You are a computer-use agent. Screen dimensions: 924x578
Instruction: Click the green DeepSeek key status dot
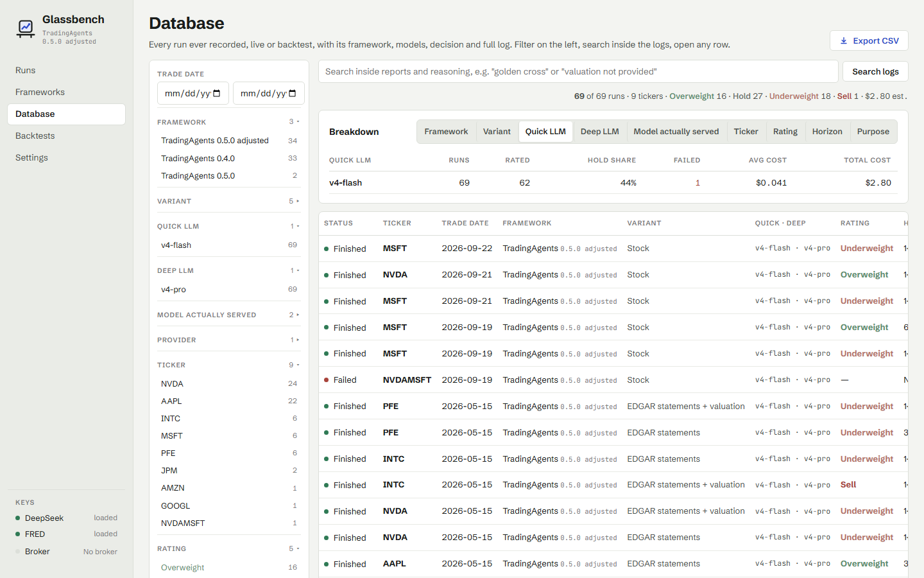coord(18,518)
